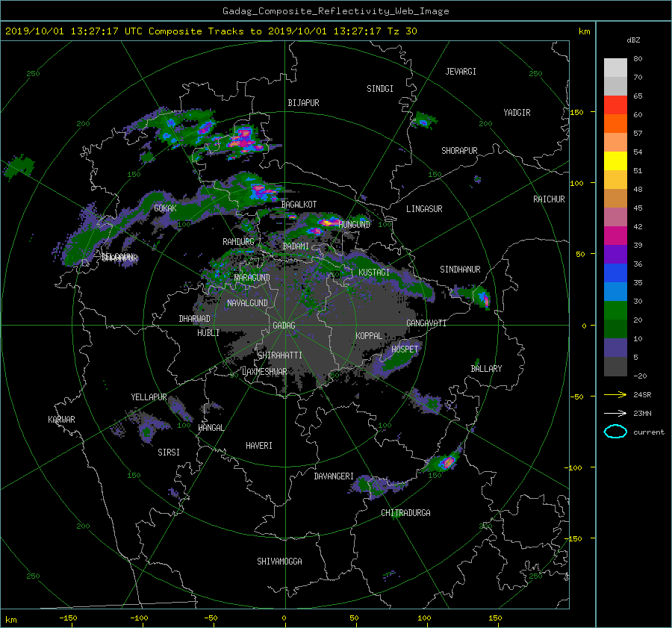Click the NAVALGUND city label
This screenshot has width=672, height=628.
point(247,303)
